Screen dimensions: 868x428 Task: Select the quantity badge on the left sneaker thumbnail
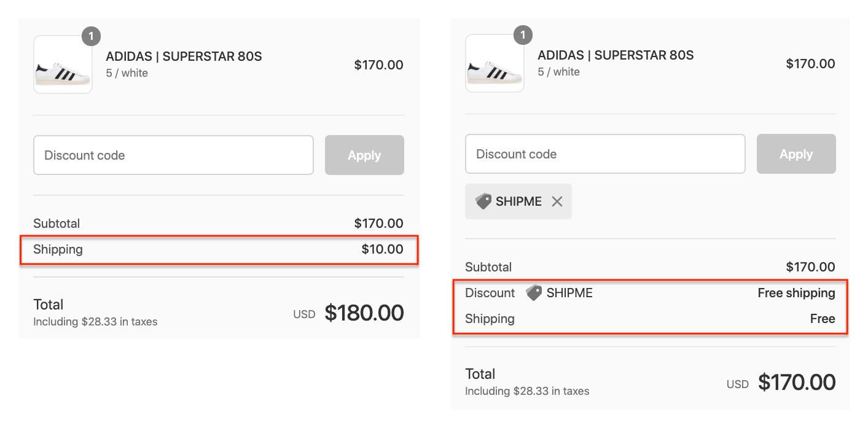coord(91,36)
